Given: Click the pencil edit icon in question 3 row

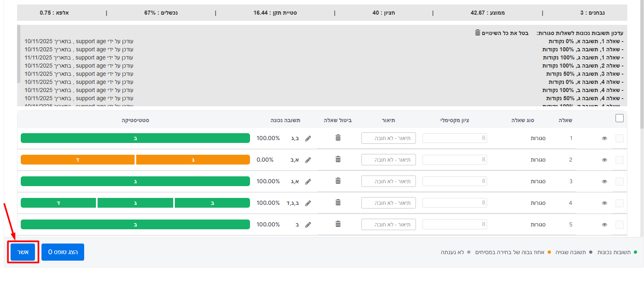Looking at the screenshot, I should click(308, 182).
